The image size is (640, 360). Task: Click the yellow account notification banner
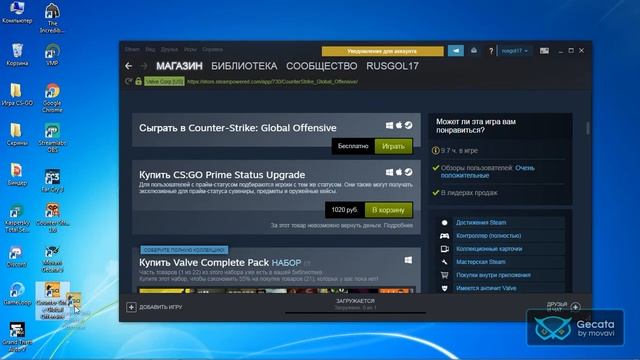coord(382,51)
